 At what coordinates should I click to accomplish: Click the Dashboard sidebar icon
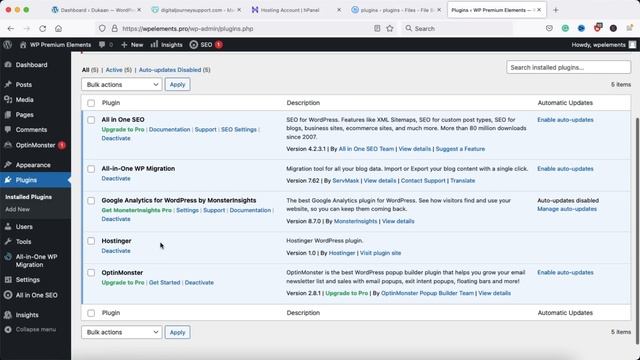click(8, 65)
